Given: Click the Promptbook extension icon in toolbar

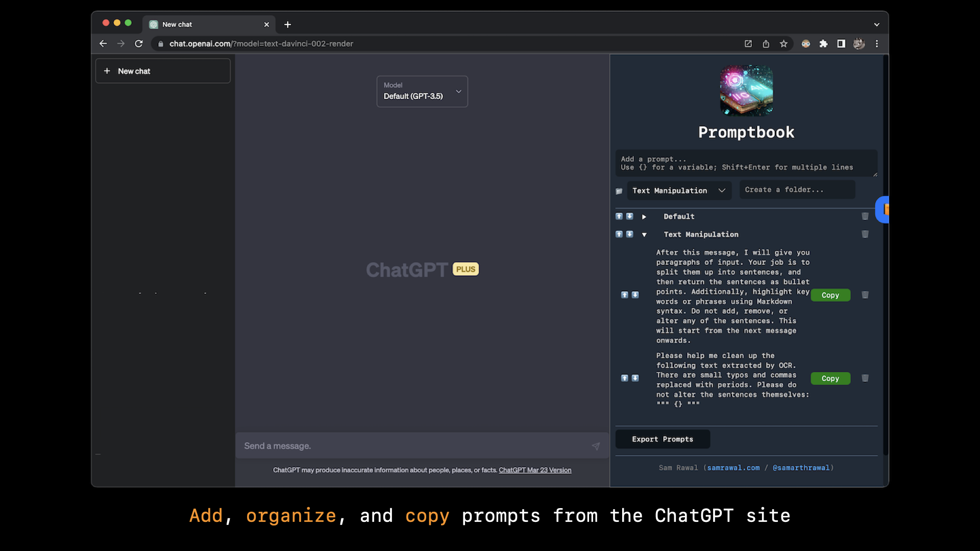Looking at the screenshot, I should (806, 44).
